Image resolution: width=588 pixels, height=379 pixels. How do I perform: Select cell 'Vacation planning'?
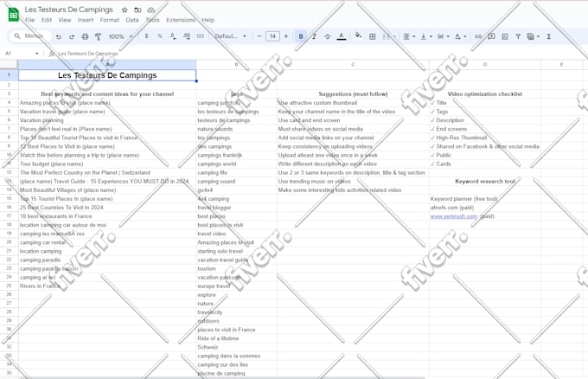coord(107,120)
